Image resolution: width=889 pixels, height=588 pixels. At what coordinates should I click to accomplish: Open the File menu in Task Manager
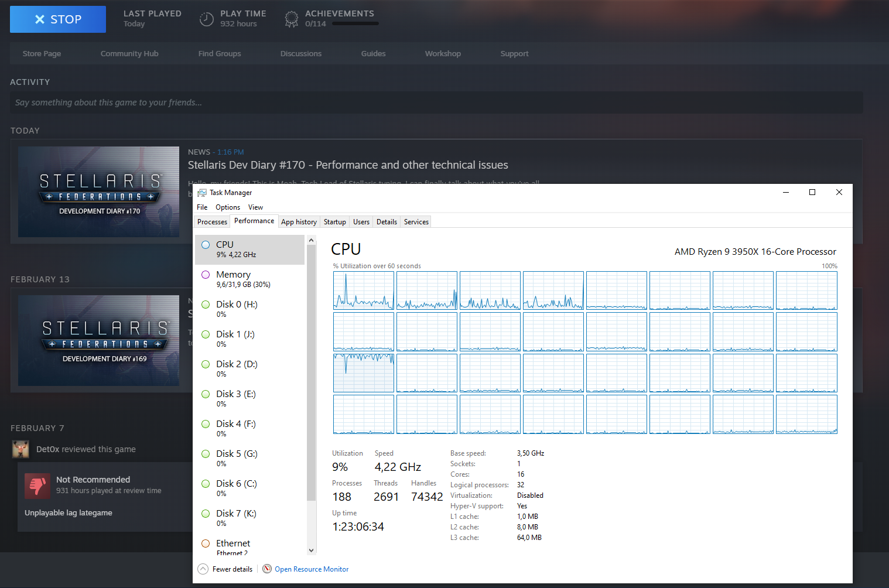[202, 207]
